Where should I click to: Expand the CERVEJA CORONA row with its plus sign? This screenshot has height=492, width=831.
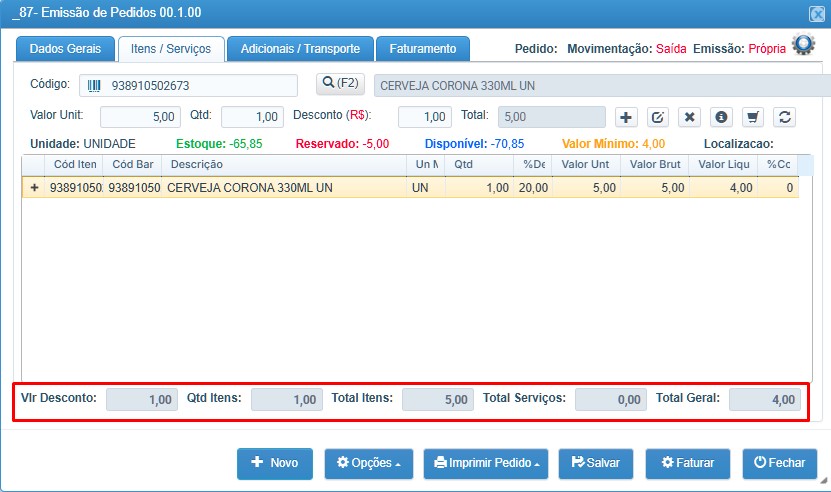click(34, 188)
